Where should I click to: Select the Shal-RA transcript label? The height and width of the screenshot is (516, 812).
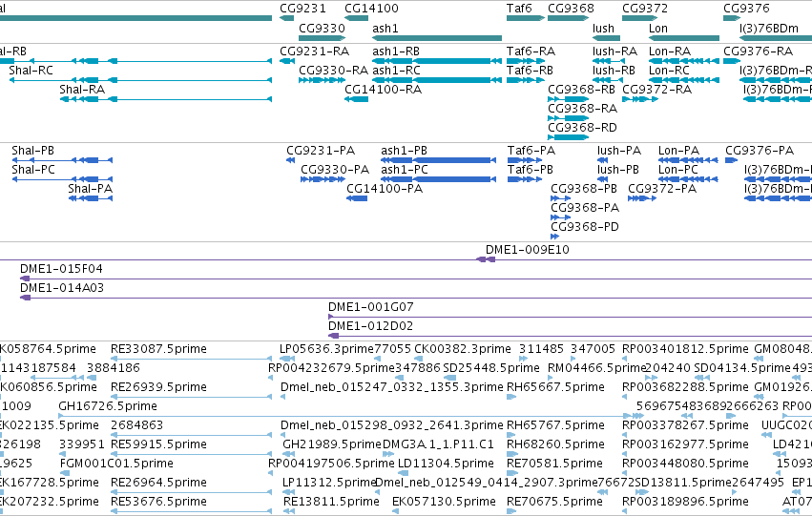click(82, 89)
